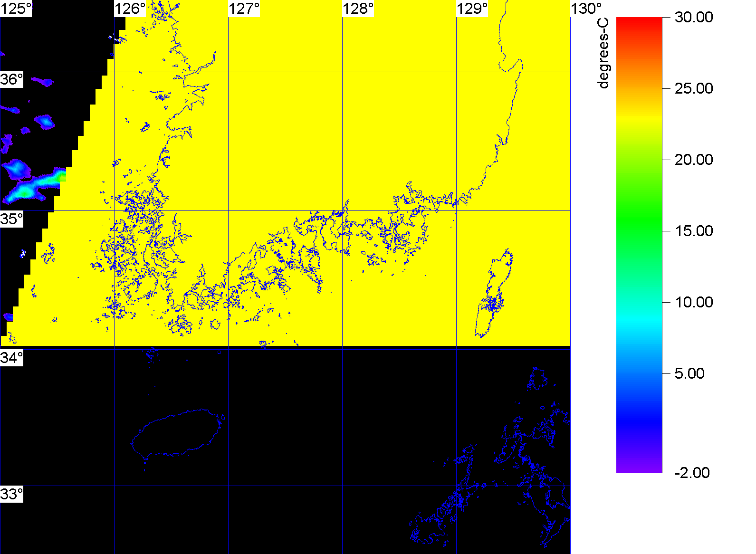Click the -2.00 colorbar value
The width and height of the screenshot is (756, 554).
(x=692, y=473)
